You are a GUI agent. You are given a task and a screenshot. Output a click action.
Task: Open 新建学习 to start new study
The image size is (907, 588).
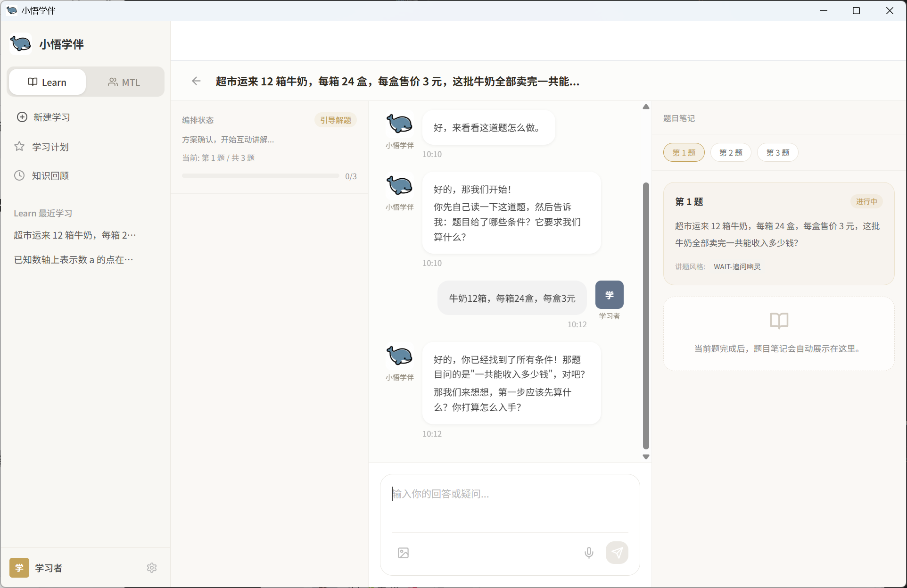point(85,117)
